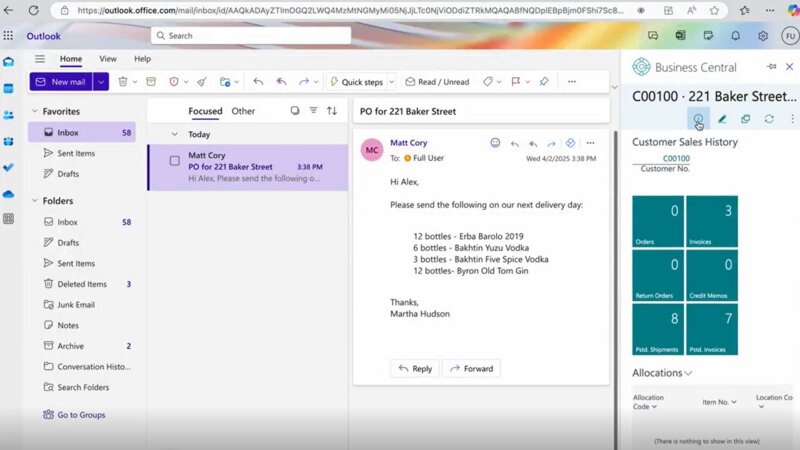This screenshot has width=800, height=450.
Task: Open Settings gear icon in the header
Action: coord(763,36)
